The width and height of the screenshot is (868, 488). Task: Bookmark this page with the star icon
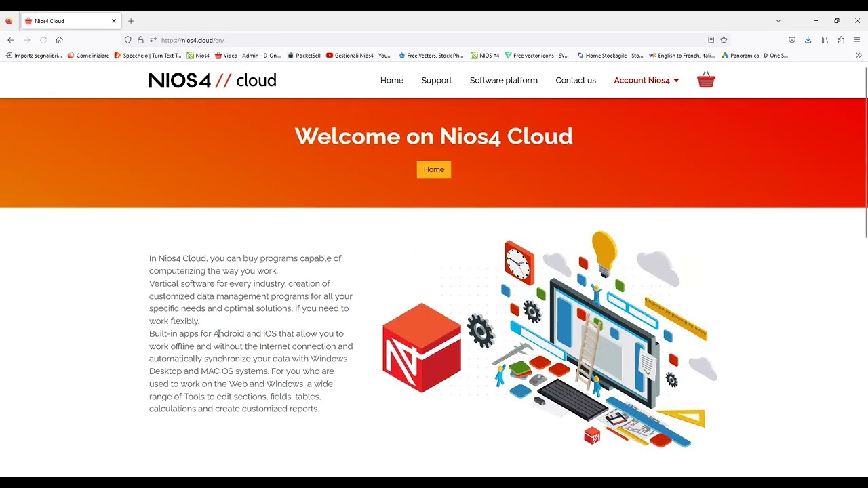pos(724,40)
